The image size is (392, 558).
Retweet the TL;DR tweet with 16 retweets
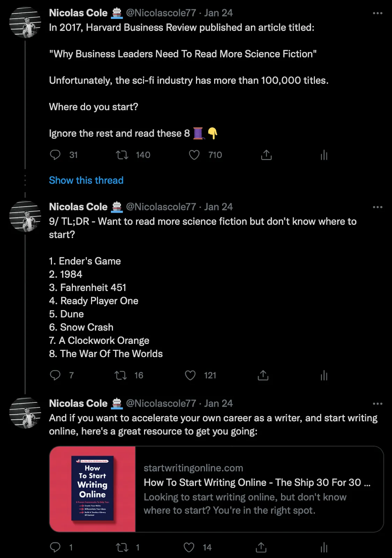(x=121, y=375)
